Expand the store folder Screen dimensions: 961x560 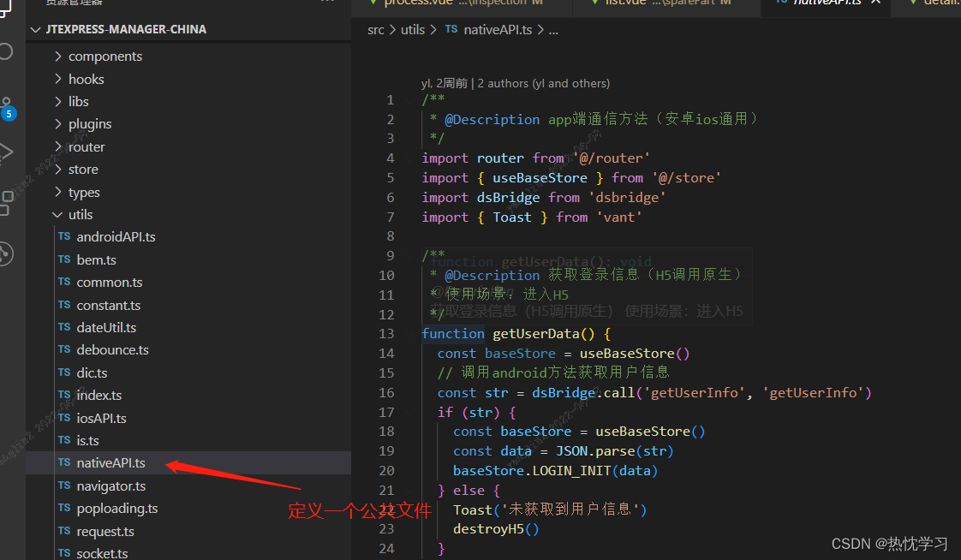pyautogui.click(x=58, y=169)
